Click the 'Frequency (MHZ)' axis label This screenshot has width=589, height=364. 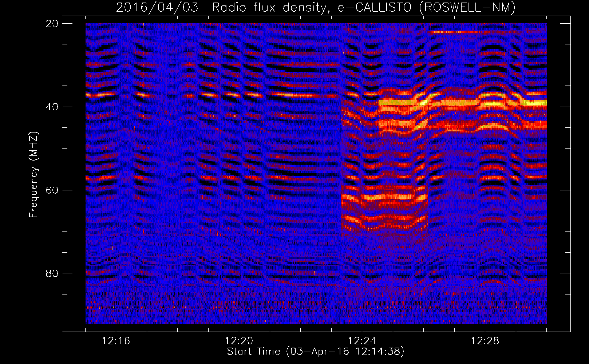tap(33, 175)
